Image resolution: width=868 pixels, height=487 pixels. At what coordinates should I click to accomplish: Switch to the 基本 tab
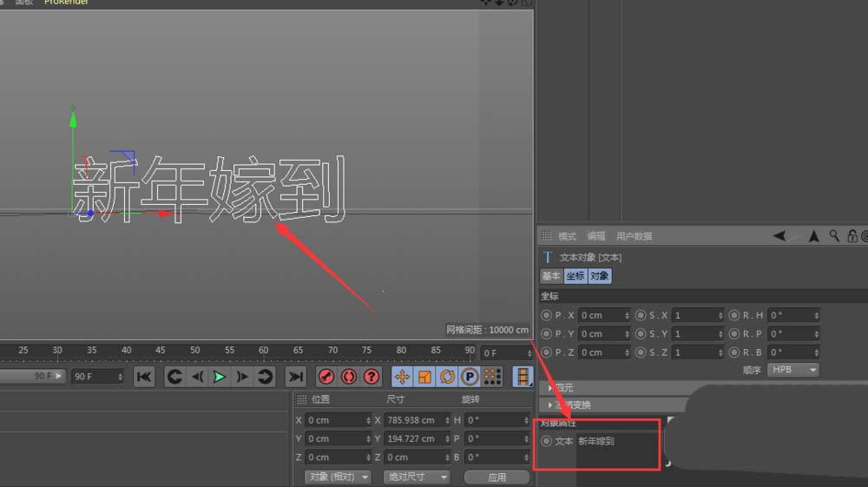point(551,276)
